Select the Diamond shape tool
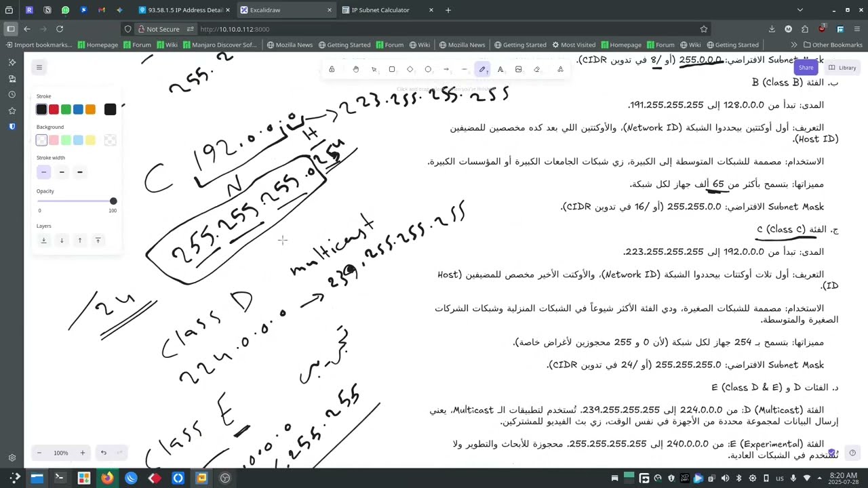The image size is (868, 488). (410, 69)
